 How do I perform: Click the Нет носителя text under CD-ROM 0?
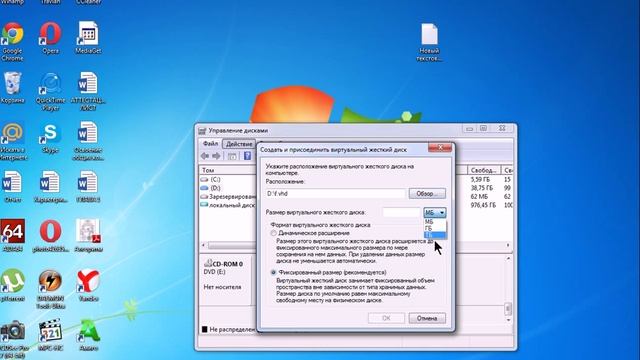point(222,287)
